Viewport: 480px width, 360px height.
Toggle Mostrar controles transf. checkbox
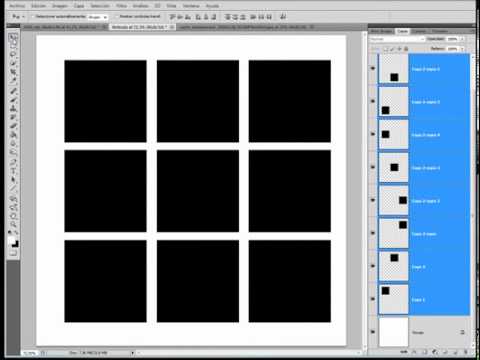pyautogui.click(x=117, y=16)
